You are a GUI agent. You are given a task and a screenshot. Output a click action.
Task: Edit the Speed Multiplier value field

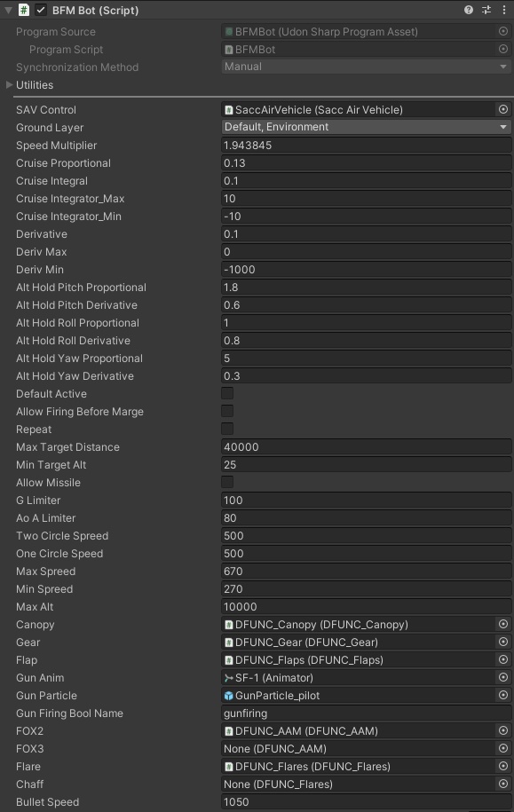click(367, 145)
